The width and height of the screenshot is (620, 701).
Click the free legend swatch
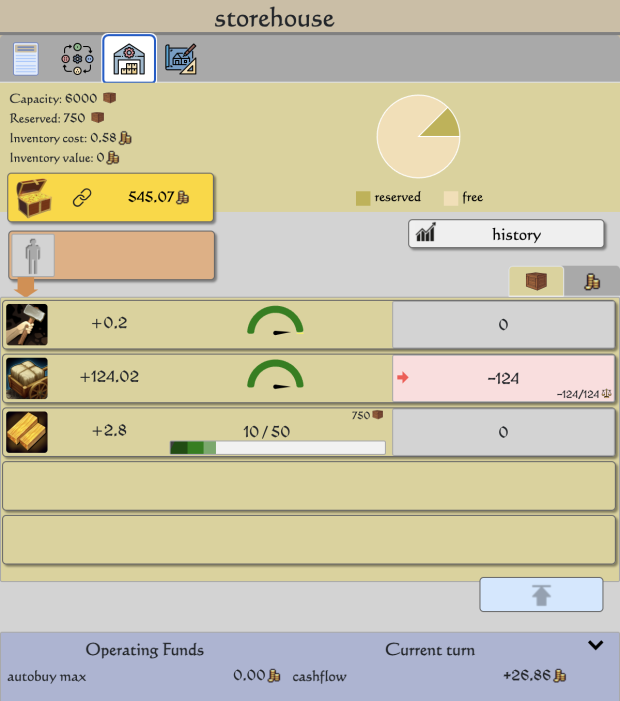(451, 198)
